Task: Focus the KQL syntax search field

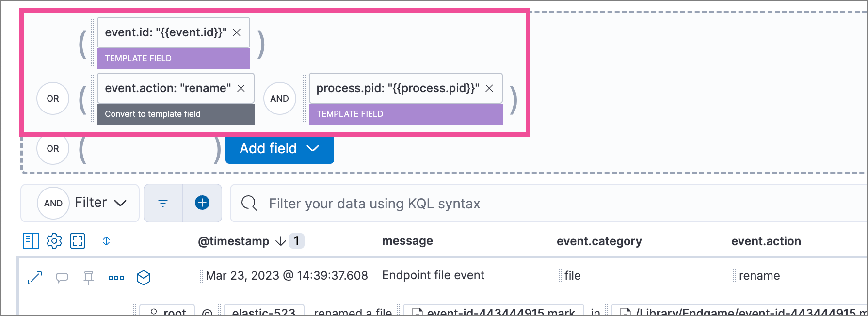Action: tap(373, 204)
